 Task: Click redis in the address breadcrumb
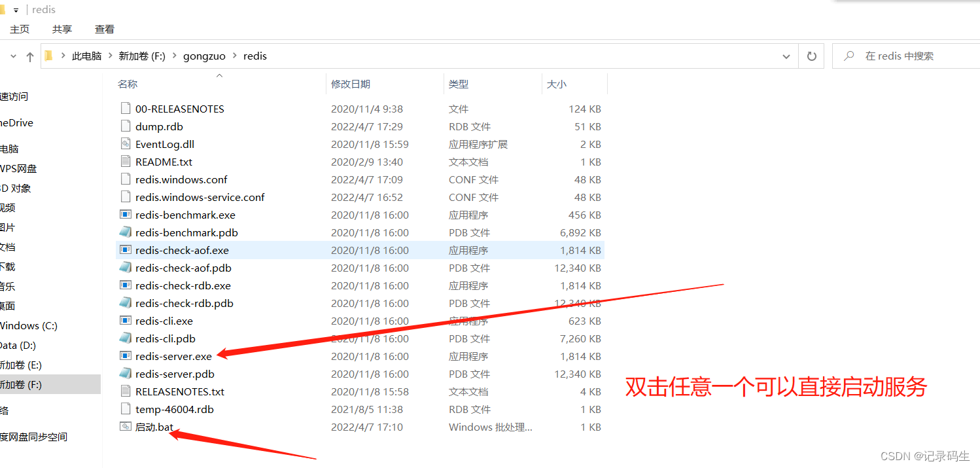click(255, 56)
